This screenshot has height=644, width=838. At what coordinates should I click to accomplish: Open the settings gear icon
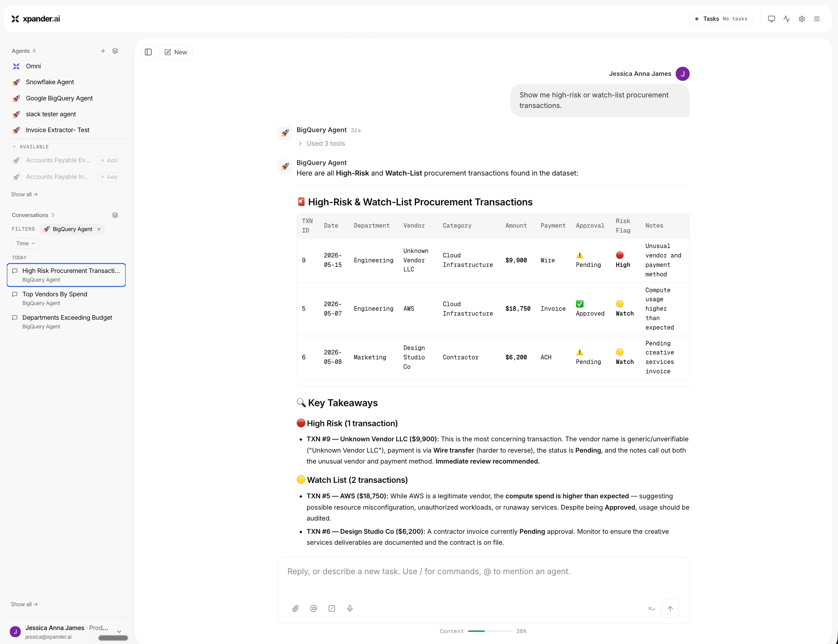pos(802,19)
